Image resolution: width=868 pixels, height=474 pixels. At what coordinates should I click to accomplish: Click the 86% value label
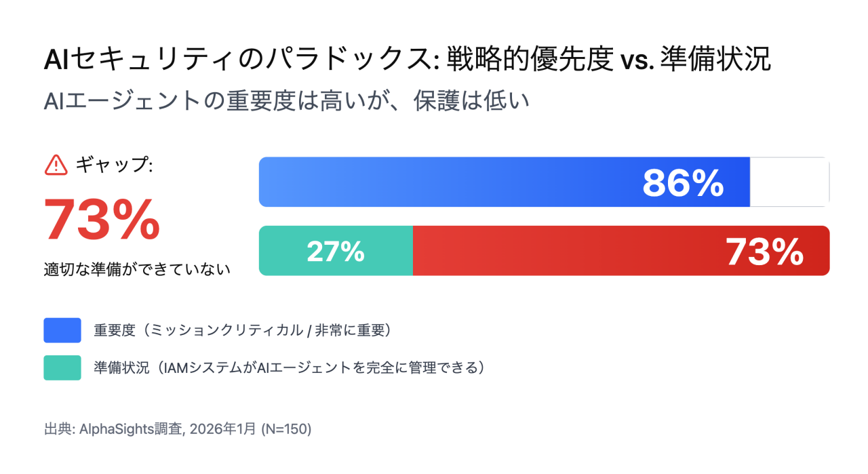point(682,182)
